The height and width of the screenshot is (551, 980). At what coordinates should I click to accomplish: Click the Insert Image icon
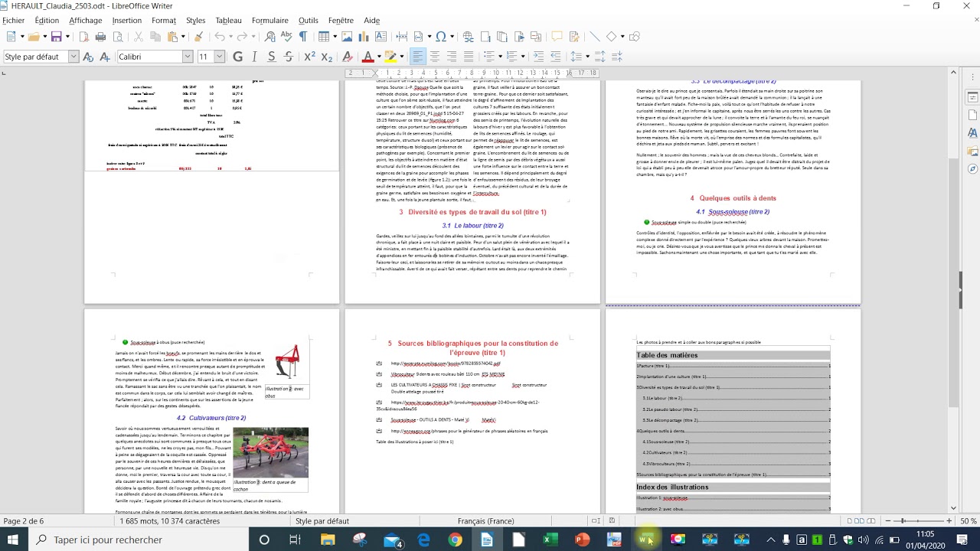[347, 37]
